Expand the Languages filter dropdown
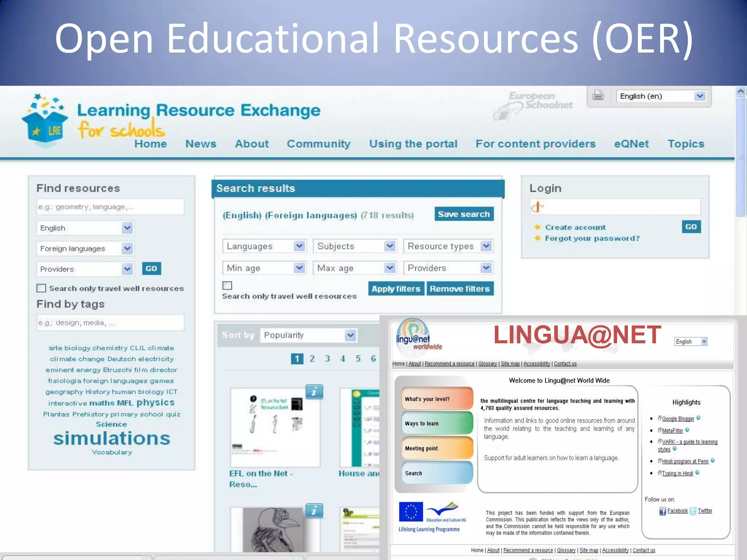The height and width of the screenshot is (560, 747). 264,246
